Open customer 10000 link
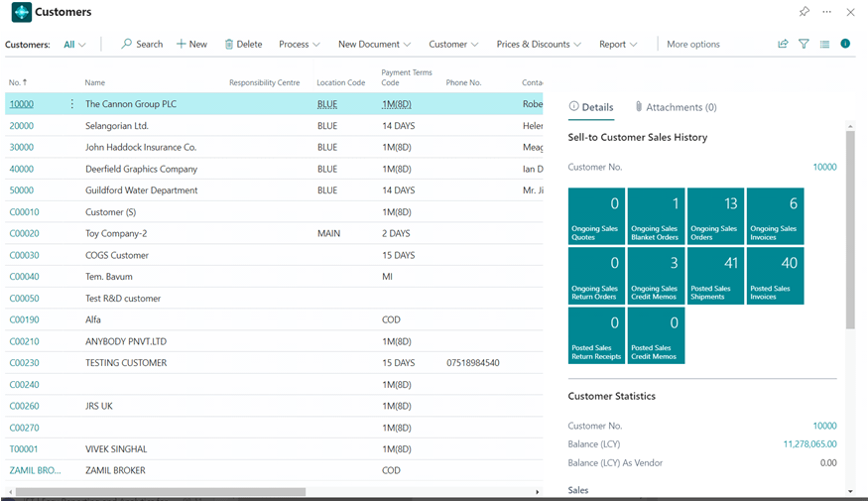This screenshot has width=868, height=501. click(x=22, y=104)
